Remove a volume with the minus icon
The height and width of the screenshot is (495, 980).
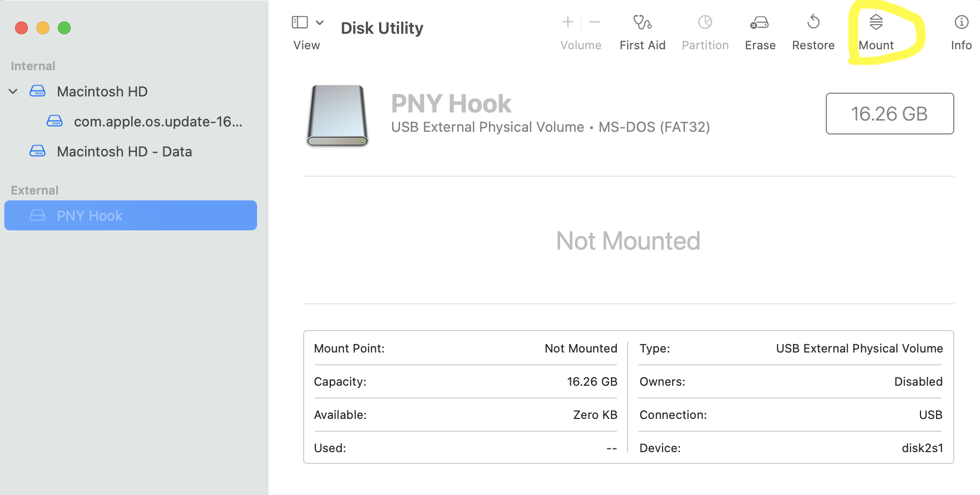coord(594,22)
